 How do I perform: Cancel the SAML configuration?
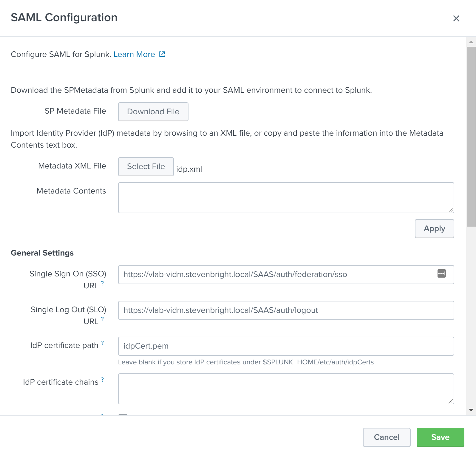(x=387, y=437)
